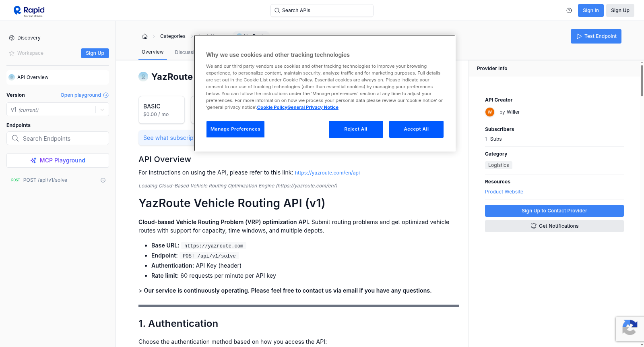Open the Cookie Policy link
Screen dimensions: 644x347
[272, 107]
